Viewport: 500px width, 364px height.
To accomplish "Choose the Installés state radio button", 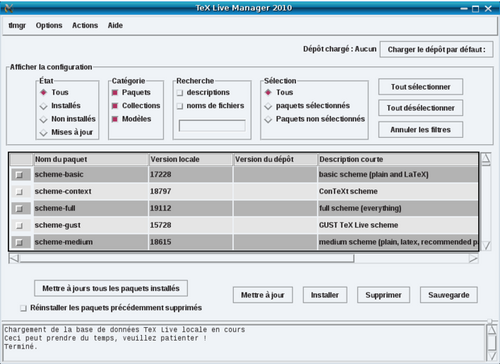I will [44, 106].
